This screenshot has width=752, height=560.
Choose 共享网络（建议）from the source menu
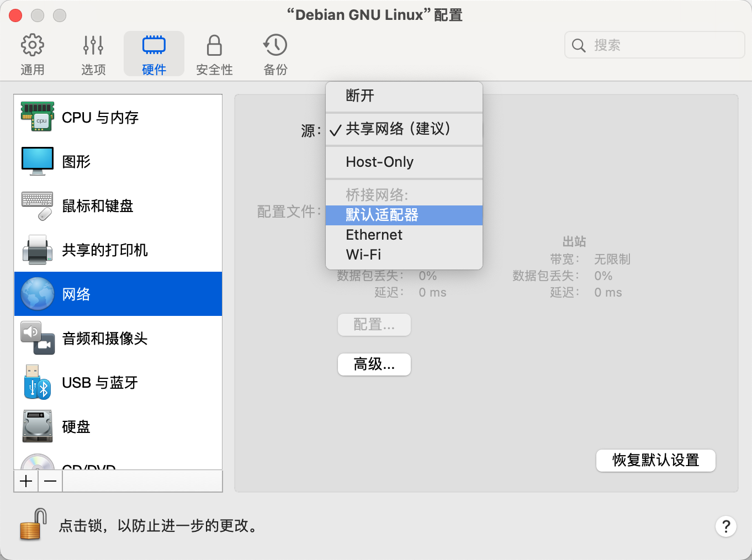(x=404, y=129)
